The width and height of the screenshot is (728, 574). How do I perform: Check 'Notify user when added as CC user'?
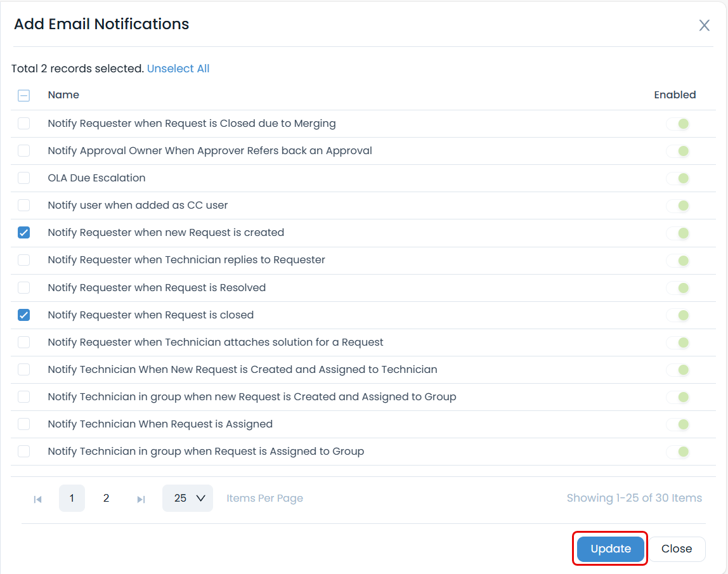pos(23,205)
